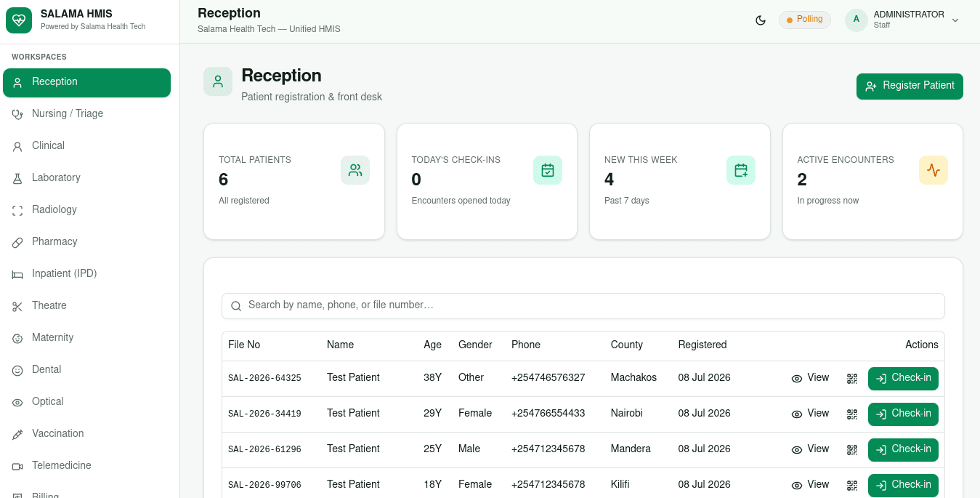The height and width of the screenshot is (498, 980).
Task: Open the Clinical workspace
Action: click(86, 146)
